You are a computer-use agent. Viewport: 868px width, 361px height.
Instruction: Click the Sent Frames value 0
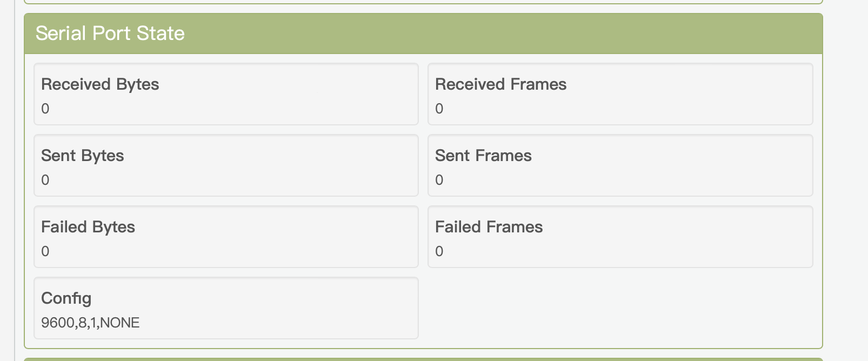point(439,180)
